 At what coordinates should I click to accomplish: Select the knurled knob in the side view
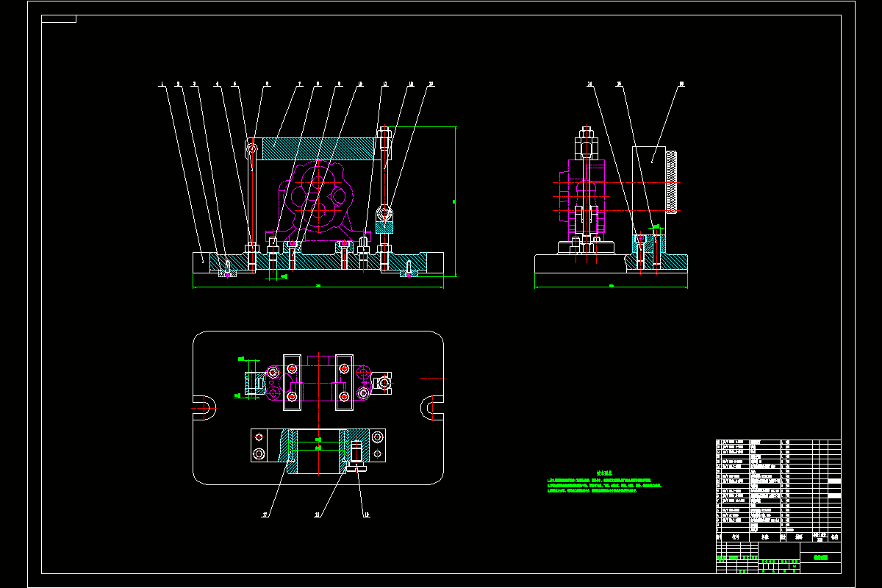pos(672,181)
